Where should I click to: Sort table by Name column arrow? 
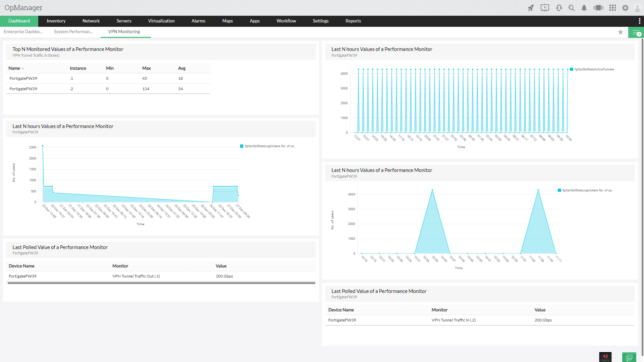click(x=22, y=68)
